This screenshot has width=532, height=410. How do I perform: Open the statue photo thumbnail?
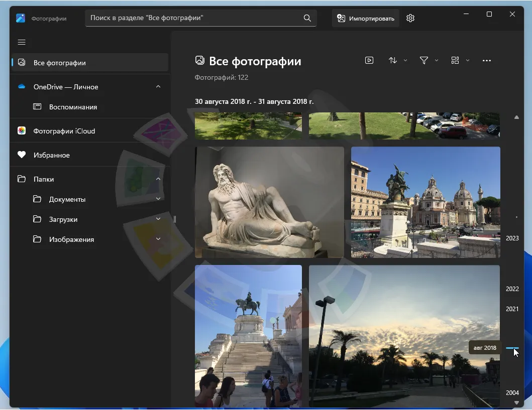click(270, 202)
